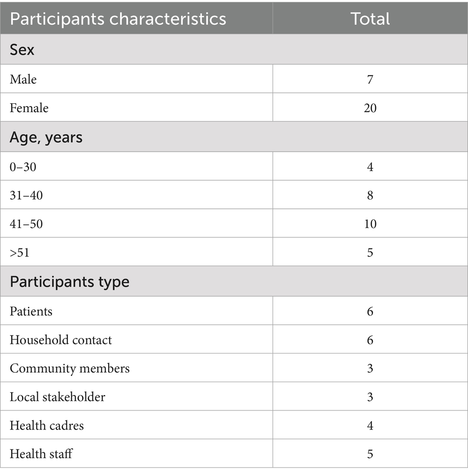Image resolution: width=468 pixels, height=476 pixels.
Task: Click the "Household contact" row label
Action: [61, 340]
